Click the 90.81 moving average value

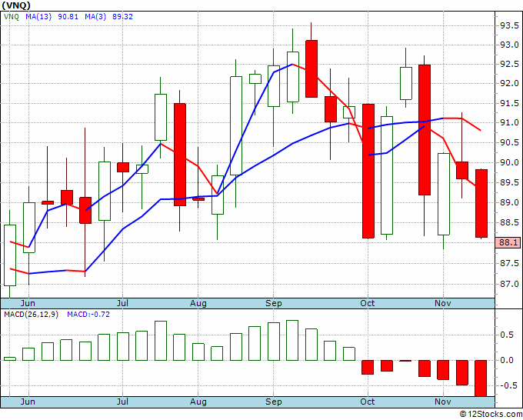[68, 17]
